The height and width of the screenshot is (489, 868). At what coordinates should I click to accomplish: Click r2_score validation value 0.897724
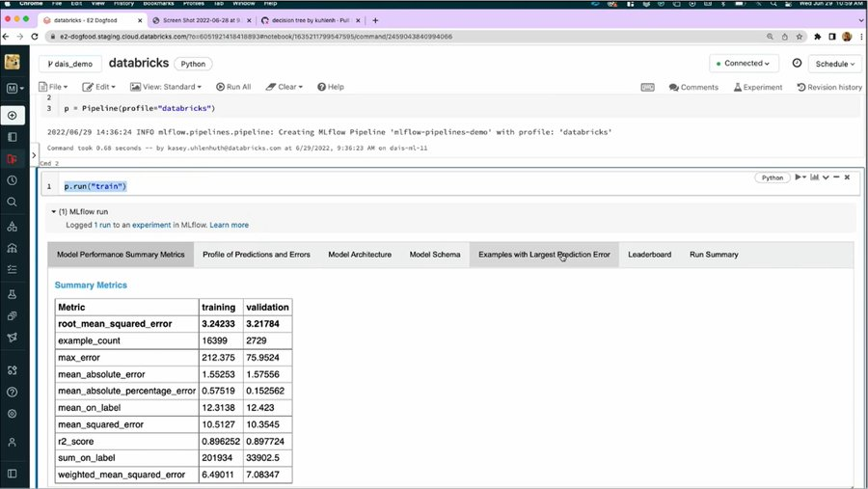267,442
